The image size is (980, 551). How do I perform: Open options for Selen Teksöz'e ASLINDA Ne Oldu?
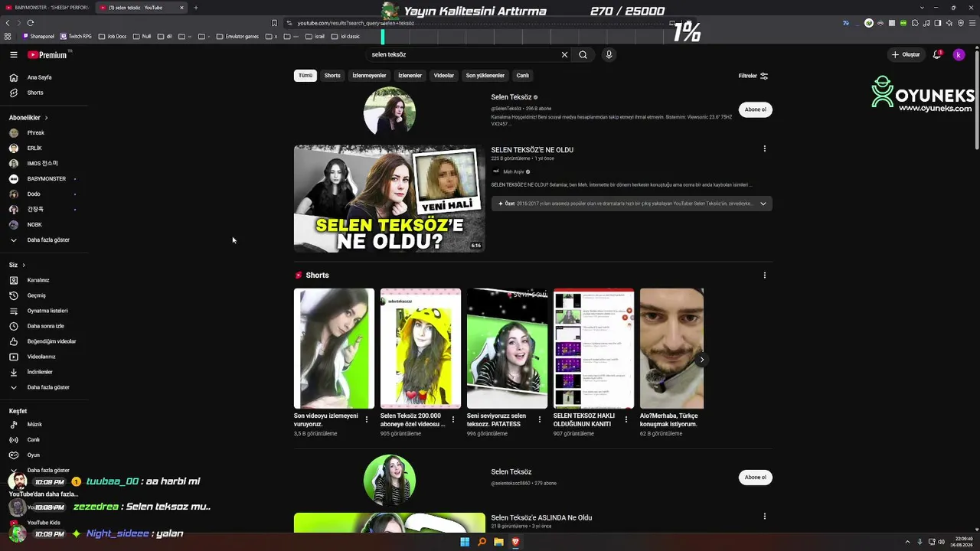(x=764, y=517)
